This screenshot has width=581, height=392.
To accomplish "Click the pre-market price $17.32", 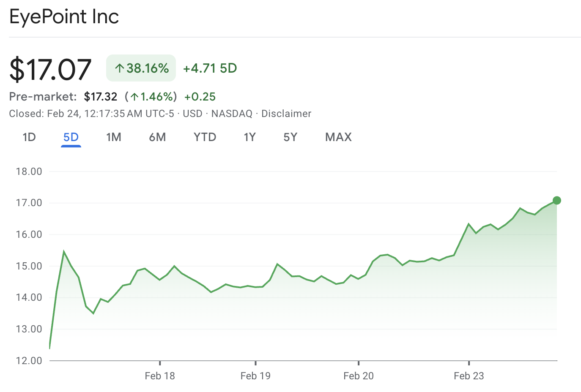I will [x=101, y=96].
